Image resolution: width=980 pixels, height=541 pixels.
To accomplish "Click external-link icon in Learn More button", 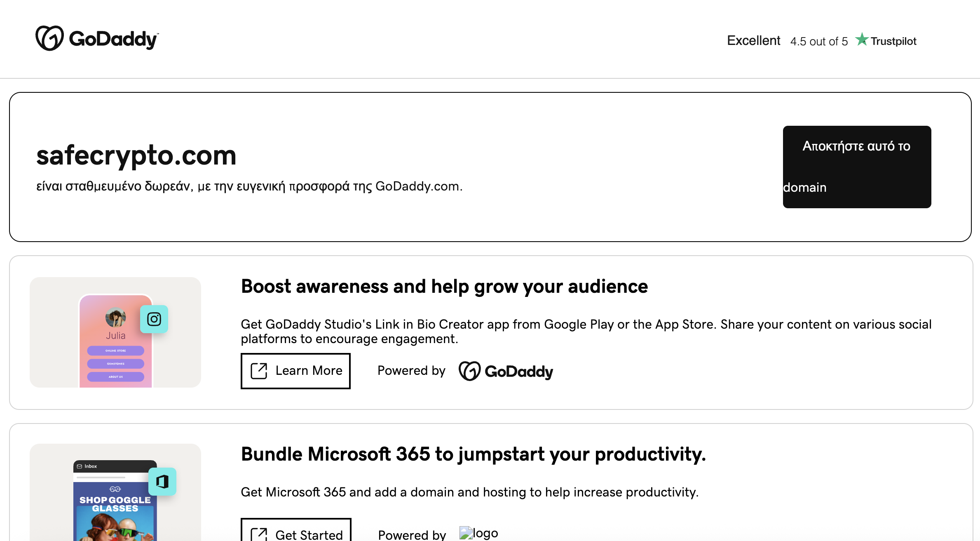I will [259, 371].
